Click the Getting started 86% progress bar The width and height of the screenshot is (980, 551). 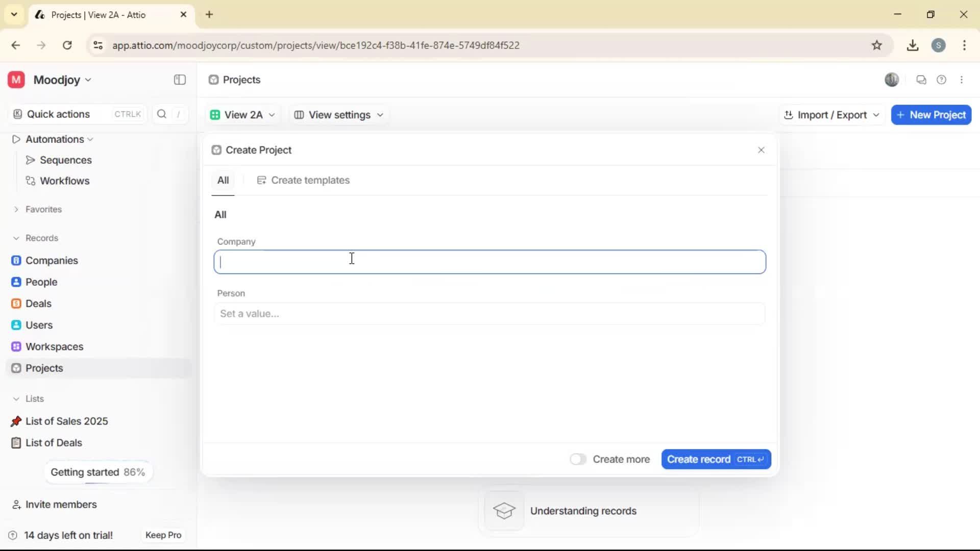point(97,472)
